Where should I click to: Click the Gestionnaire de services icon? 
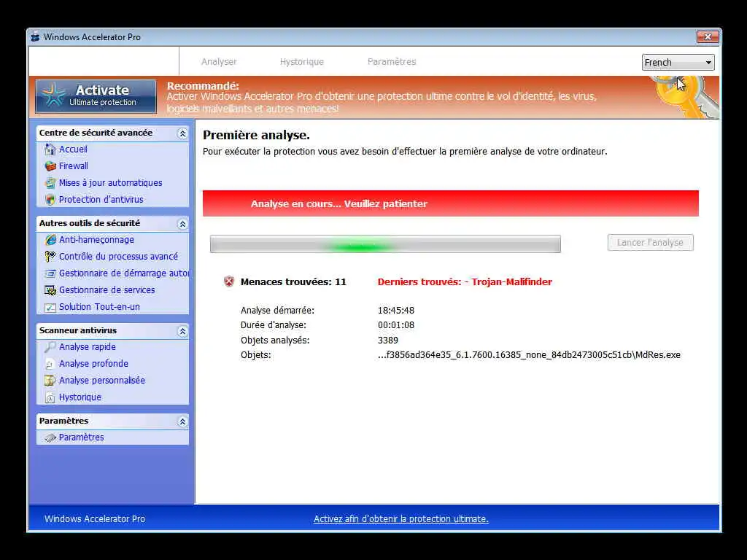tap(50, 290)
